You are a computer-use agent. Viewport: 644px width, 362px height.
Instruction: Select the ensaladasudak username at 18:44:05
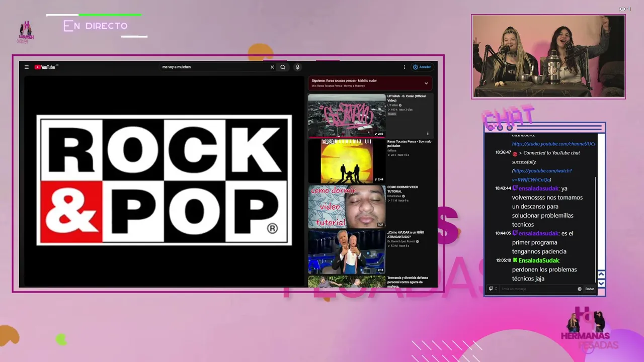click(x=538, y=233)
